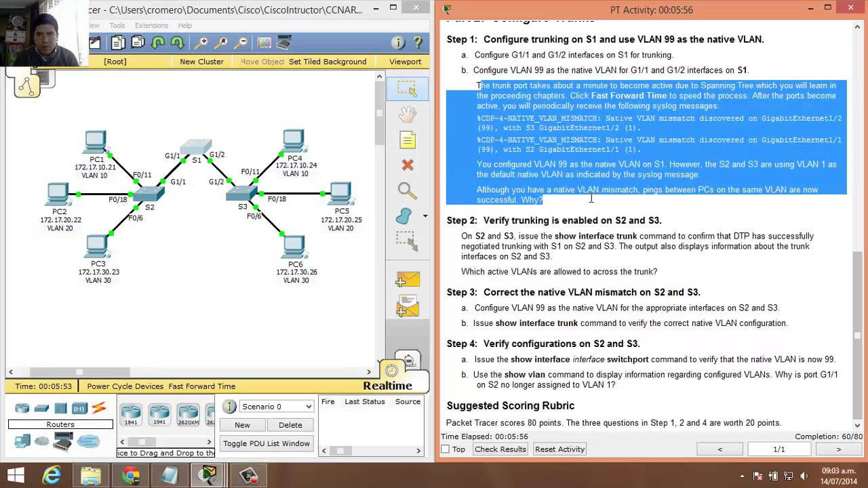Click Viewport in yellow bar
The image size is (868, 488).
coord(405,62)
